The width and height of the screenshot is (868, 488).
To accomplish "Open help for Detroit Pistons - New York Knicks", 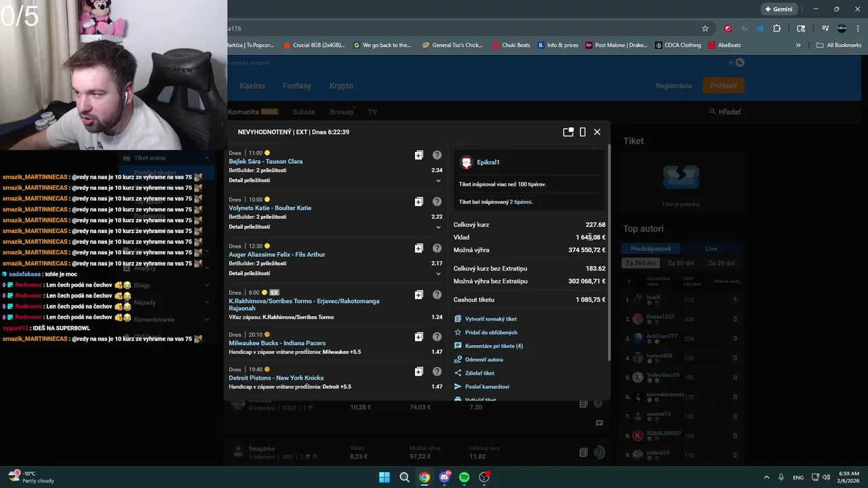I will click(437, 371).
